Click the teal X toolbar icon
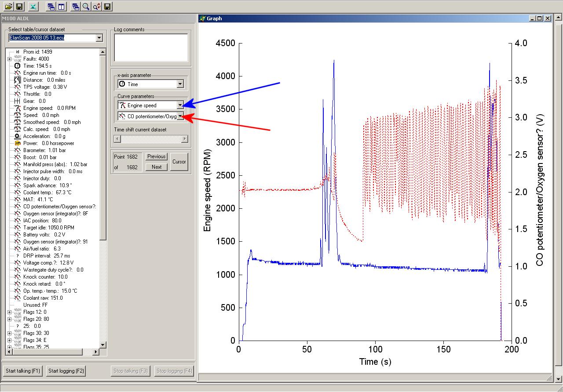 (33, 6)
